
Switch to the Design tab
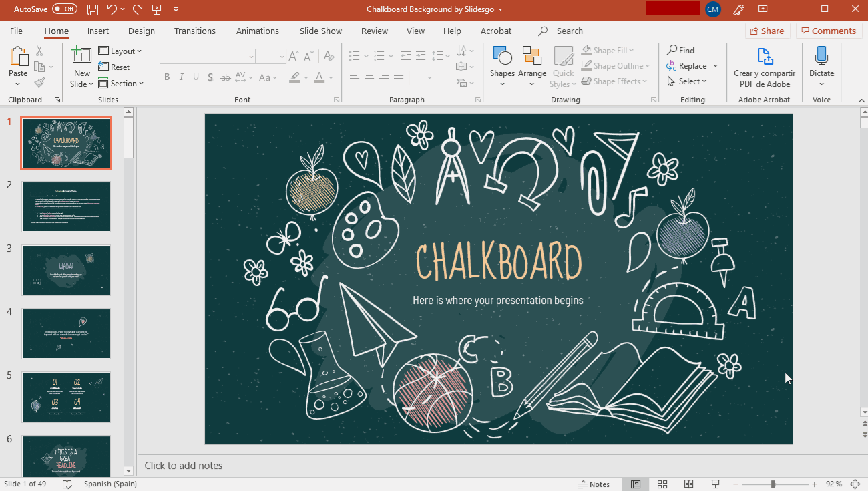coord(142,31)
